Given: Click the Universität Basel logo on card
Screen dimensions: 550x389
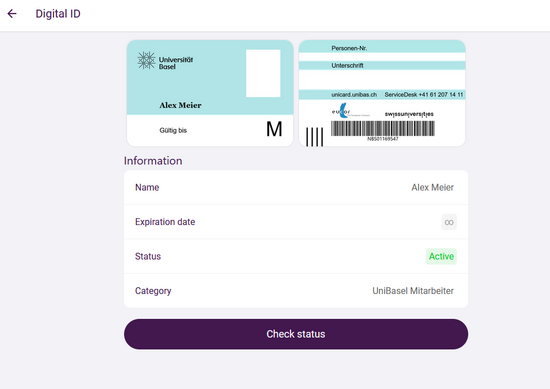Looking at the screenshot, I should click(x=165, y=61).
